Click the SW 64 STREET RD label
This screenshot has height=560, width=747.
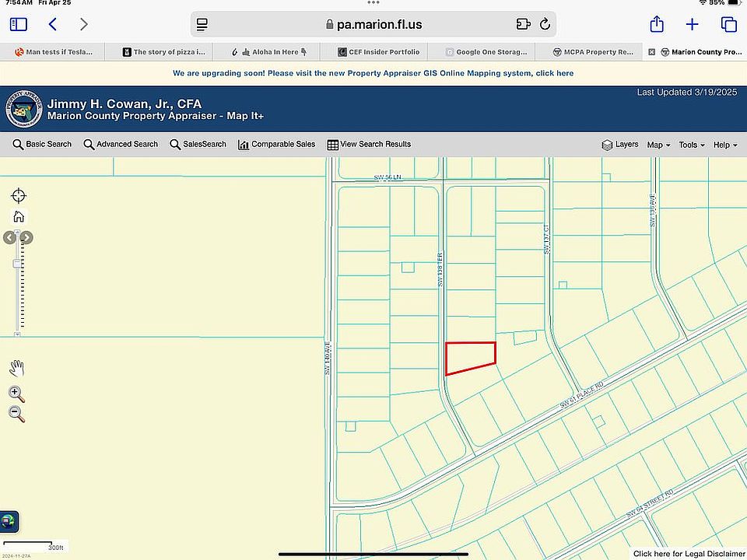coord(649,504)
